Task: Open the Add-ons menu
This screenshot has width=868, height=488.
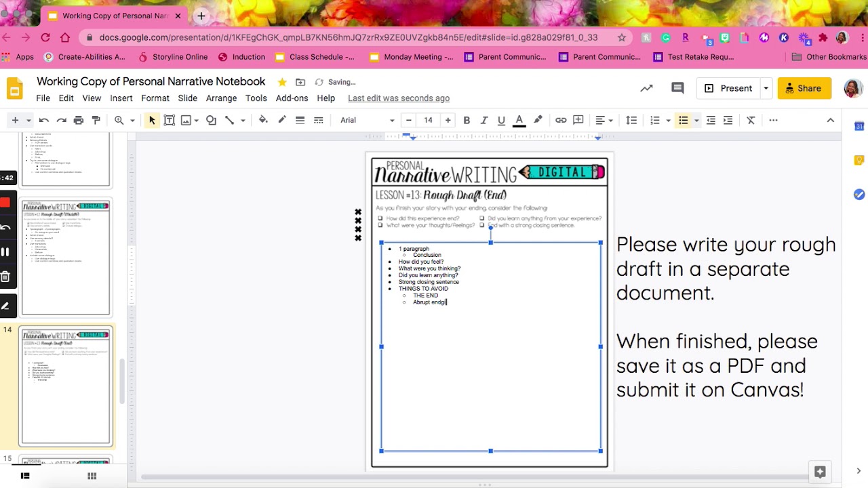Action: (292, 98)
